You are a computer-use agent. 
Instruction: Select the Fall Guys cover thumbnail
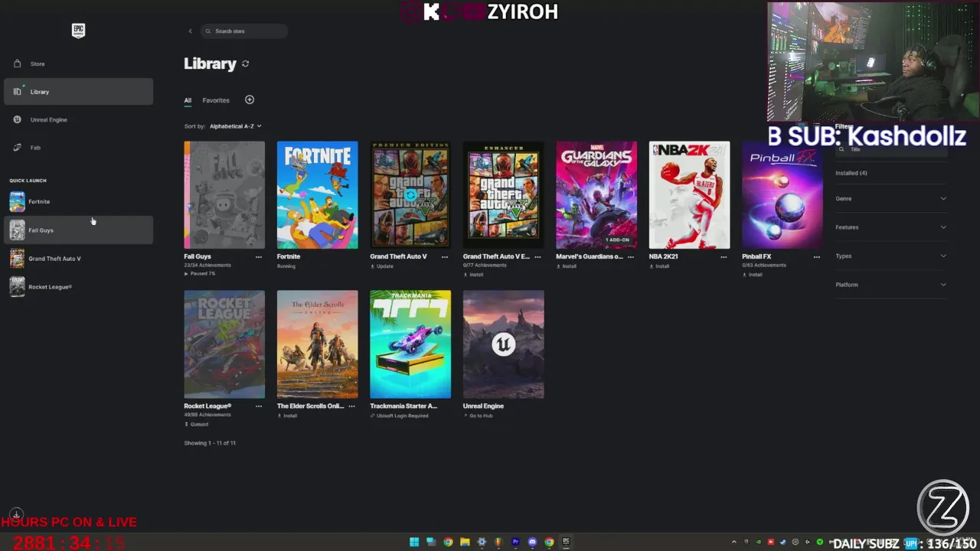[224, 195]
